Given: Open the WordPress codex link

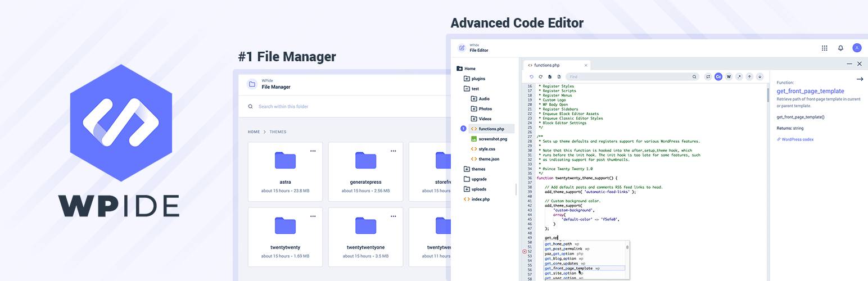Looking at the screenshot, I should point(797,139).
